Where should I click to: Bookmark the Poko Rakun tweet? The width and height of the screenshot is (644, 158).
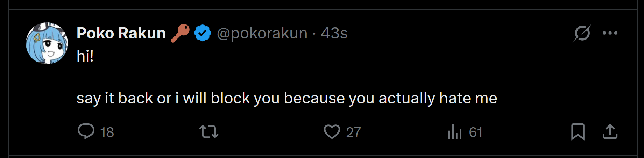(578, 132)
